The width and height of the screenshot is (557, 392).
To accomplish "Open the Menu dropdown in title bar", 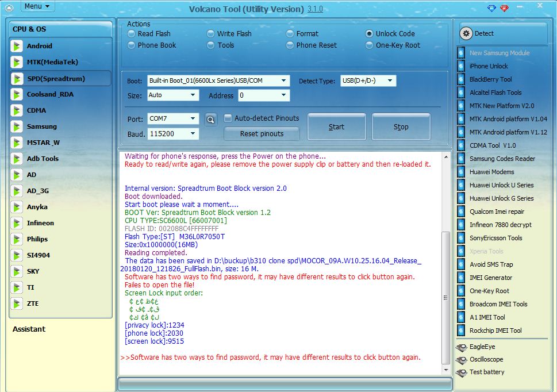I will (37, 6).
